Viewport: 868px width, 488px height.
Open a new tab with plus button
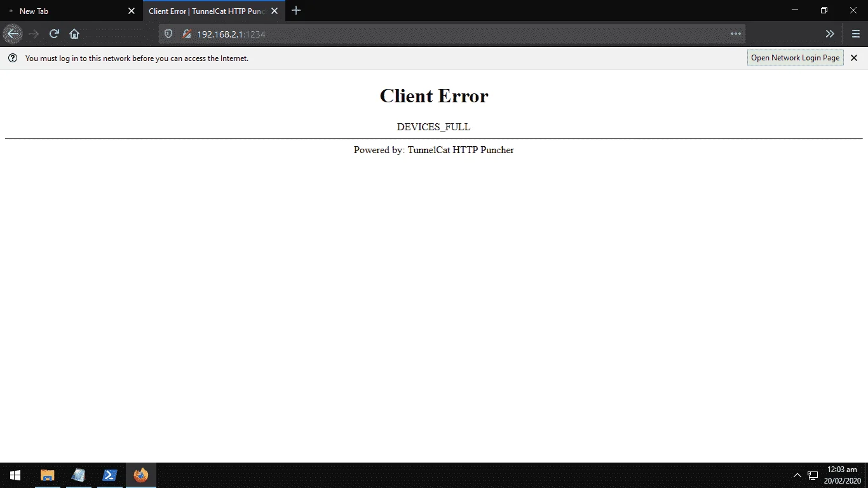296,11
